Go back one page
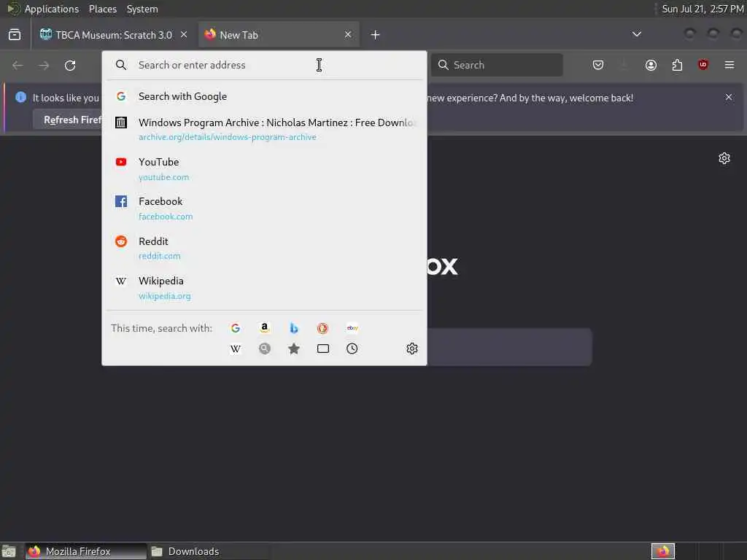The height and width of the screenshot is (560, 747). tap(18, 65)
